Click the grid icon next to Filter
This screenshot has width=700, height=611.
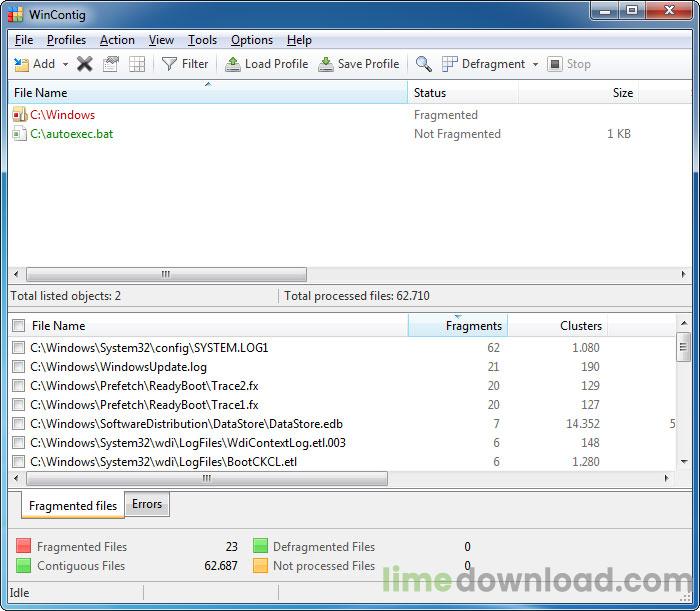click(x=138, y=64)
